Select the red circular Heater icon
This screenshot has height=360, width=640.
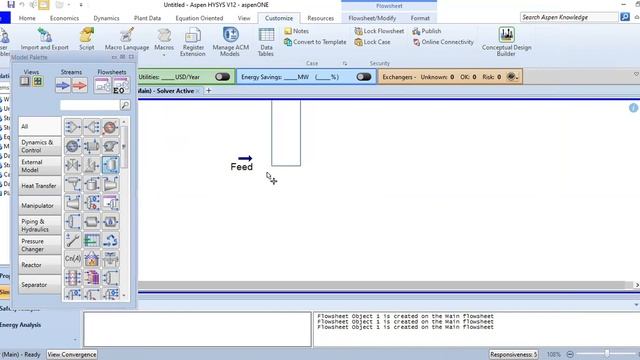(110, 127)
